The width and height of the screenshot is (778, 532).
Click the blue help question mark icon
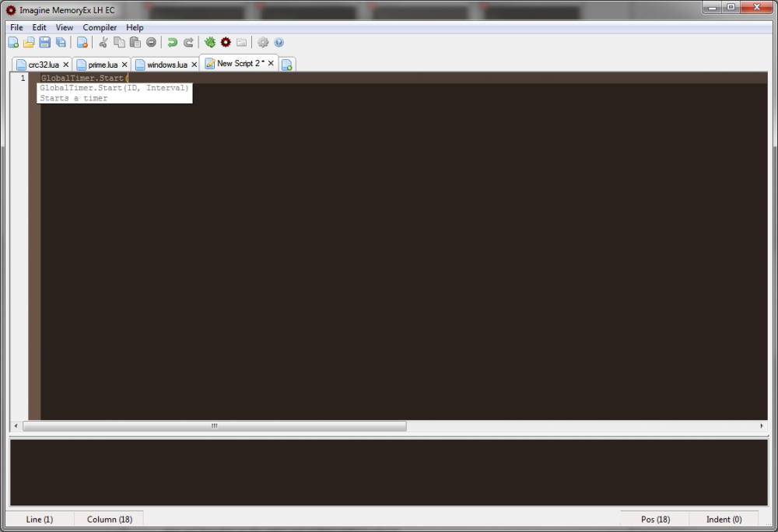pos(279,43)
